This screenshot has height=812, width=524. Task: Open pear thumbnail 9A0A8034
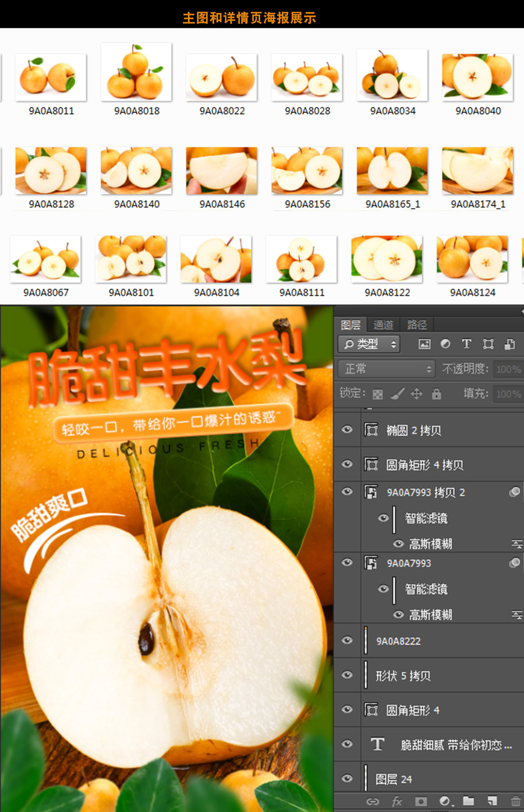point(392,75)
